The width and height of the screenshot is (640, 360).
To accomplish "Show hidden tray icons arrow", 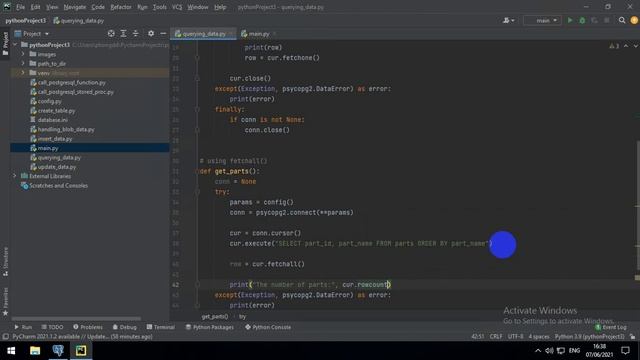I will pos(538,351).
